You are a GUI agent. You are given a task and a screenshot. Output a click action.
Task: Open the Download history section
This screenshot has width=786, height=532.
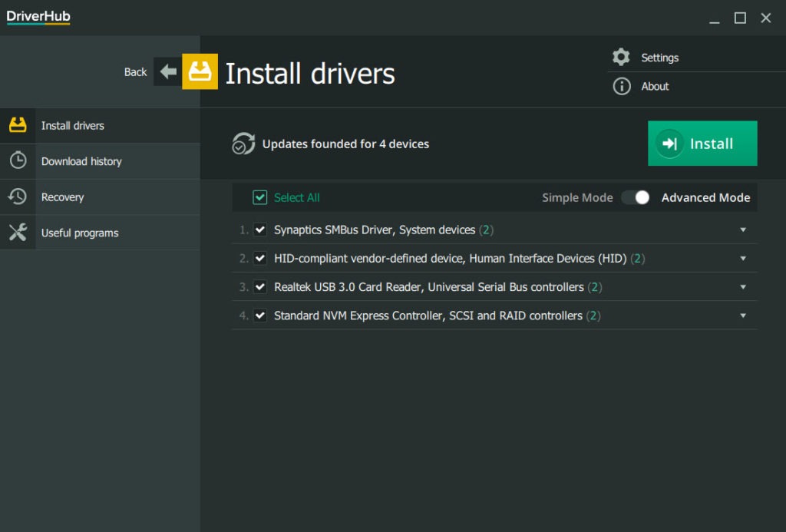[x=101, y=161]
